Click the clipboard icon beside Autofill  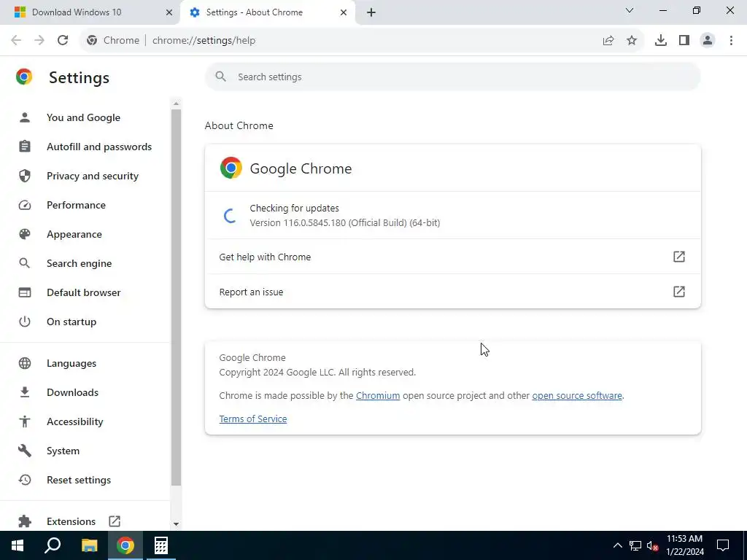coord(25,146)
